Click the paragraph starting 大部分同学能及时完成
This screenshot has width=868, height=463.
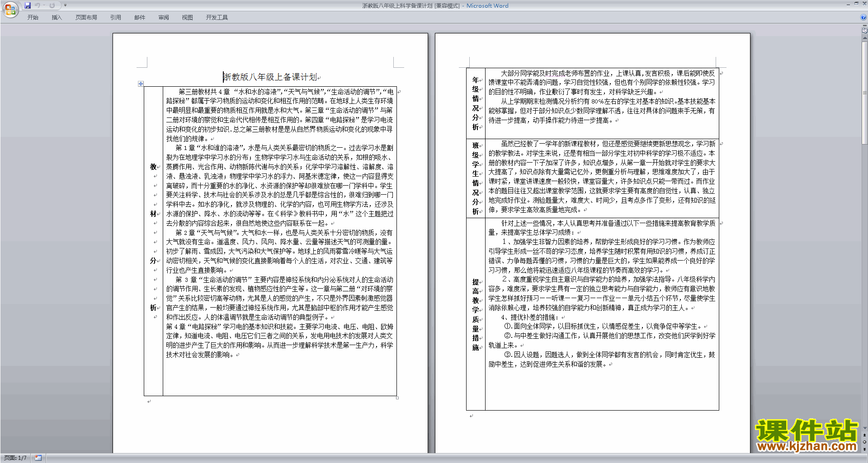[x=602, y=82]
